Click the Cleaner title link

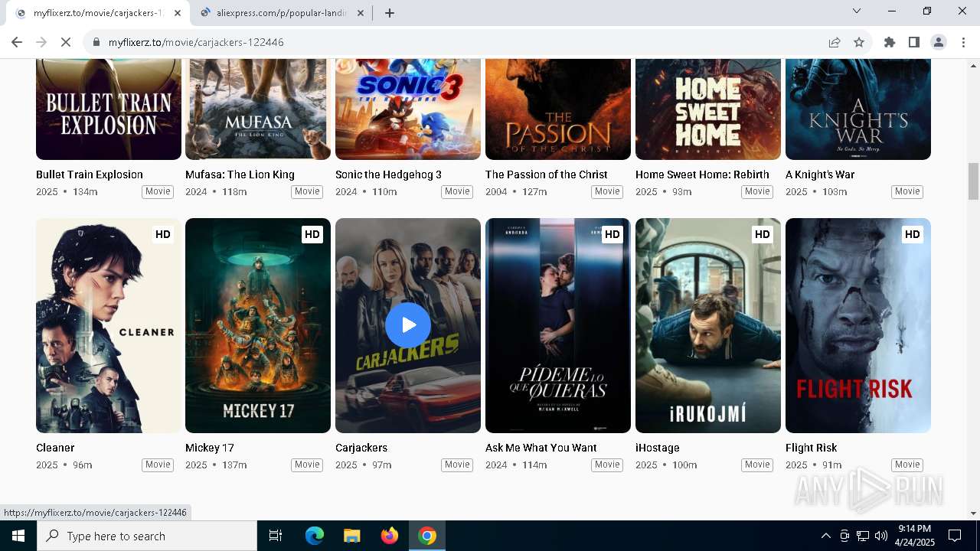pos(55,448)
